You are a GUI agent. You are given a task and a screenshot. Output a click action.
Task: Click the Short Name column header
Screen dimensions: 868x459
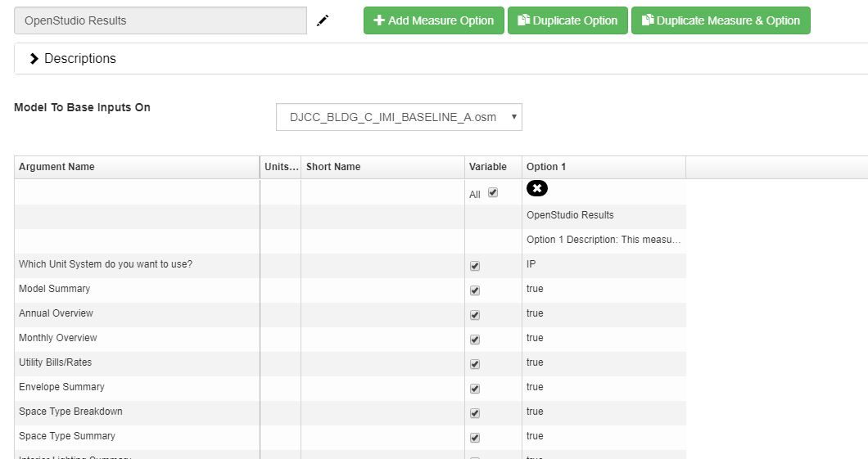(x=383, y=167)
